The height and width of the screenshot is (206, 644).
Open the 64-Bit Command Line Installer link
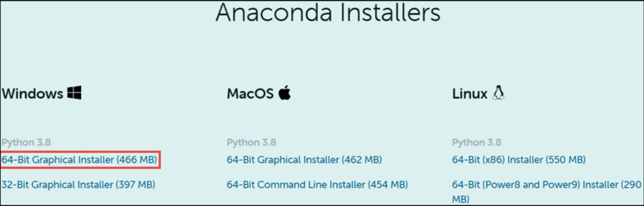(317, 185)
